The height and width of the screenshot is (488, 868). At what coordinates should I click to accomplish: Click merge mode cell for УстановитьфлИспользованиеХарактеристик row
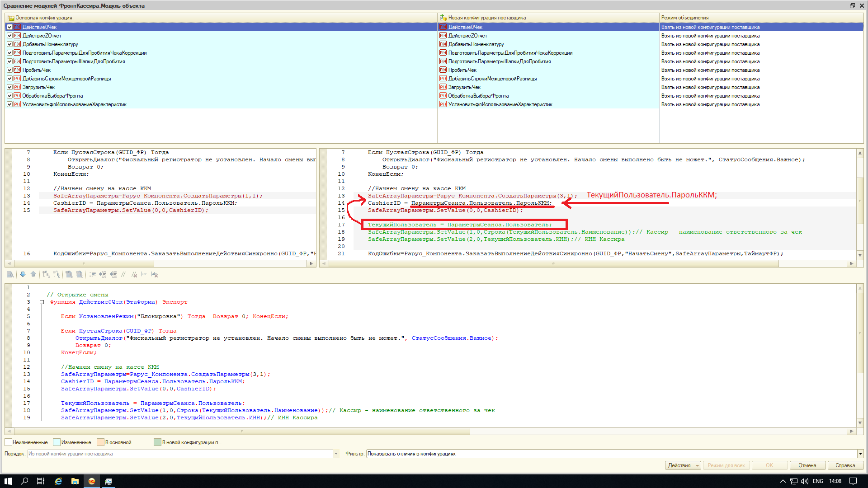pos(761,104)
